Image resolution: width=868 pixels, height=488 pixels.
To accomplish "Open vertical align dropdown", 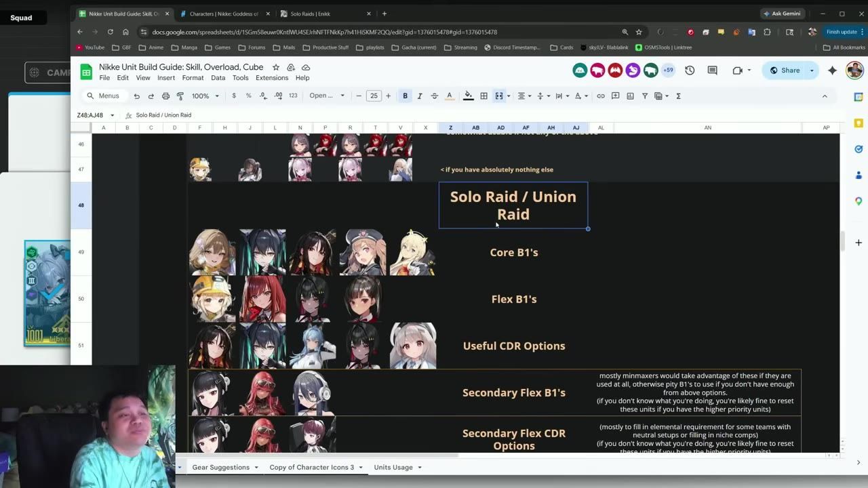I will (x=542, y=96).
